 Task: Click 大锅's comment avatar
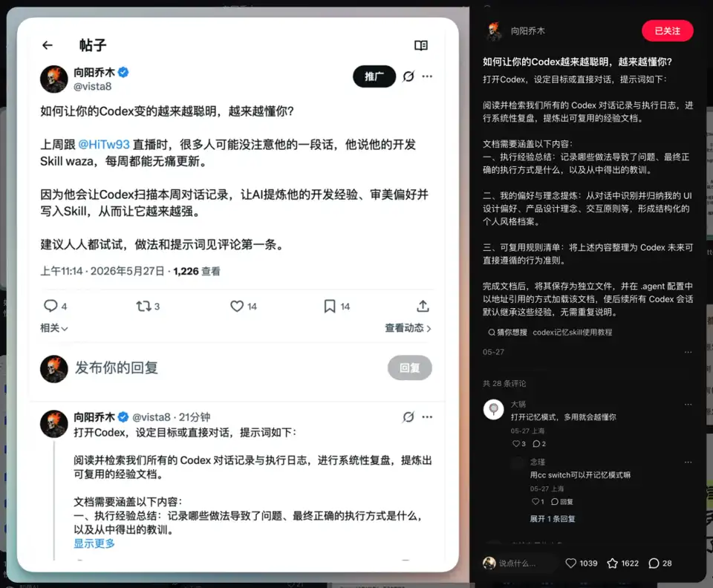pyautogui.click(x=493, y=409)
